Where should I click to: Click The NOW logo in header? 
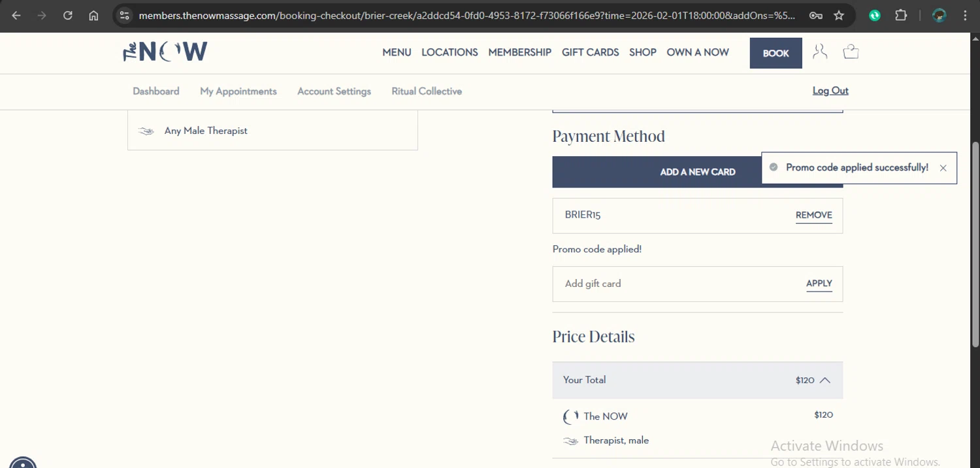pyautogui.click(x=165, y=52)
